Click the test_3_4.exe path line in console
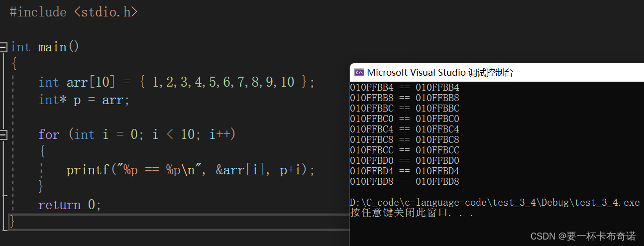Viewport: 644px width, 246px height. pyautogui.click(x=495, y=203)
